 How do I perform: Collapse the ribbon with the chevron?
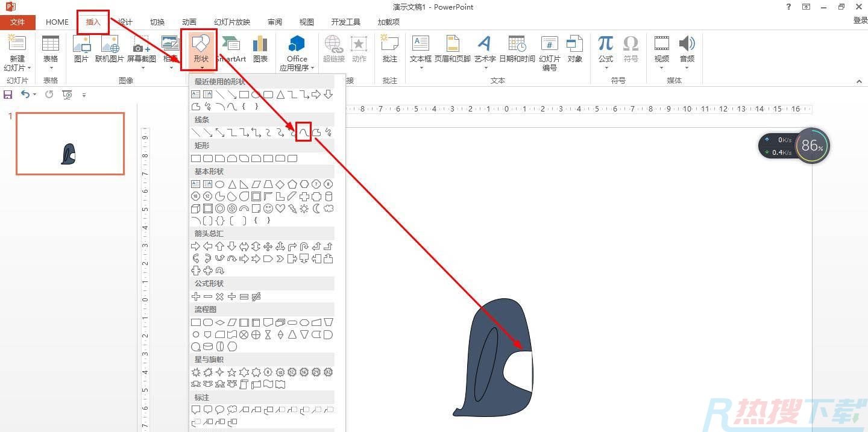point(859,81)
